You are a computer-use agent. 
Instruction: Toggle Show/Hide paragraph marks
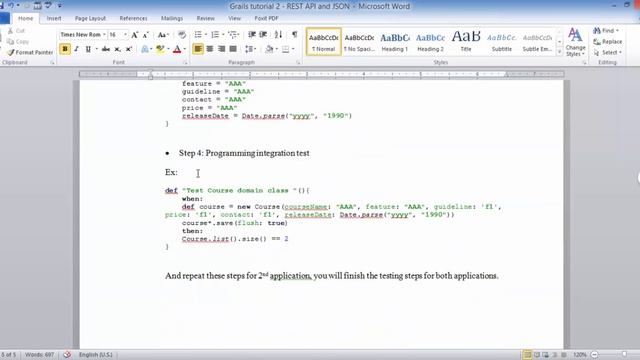pyautogui.click(x=295, y=35)
